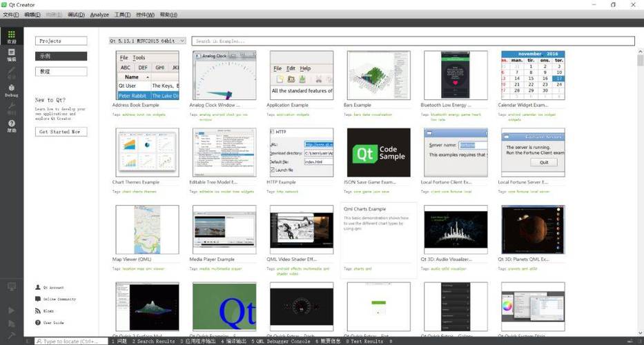
Task: Open the 帮助(H) menu
Action: click(x=168, y=14)
